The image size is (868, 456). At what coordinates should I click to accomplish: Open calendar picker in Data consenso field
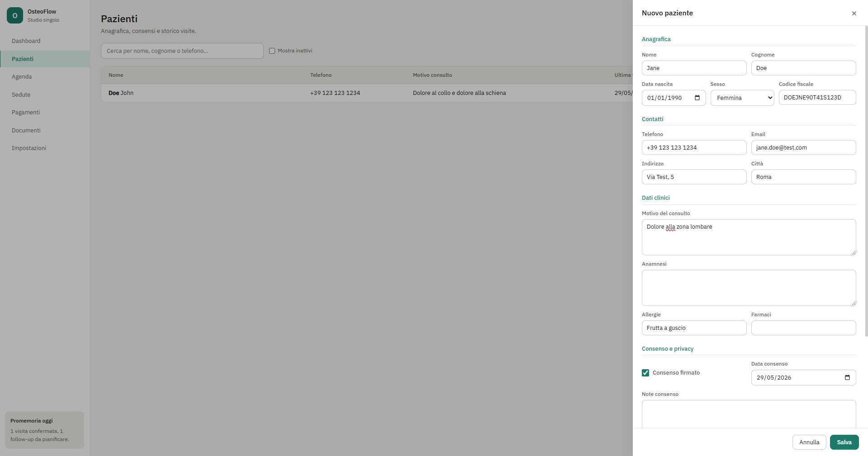tap(847, 377)
